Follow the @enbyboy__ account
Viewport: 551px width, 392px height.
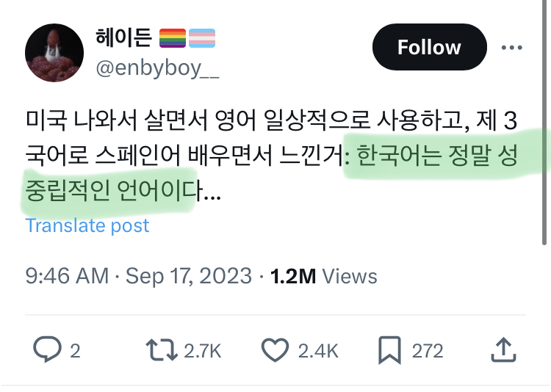point(429,48)
